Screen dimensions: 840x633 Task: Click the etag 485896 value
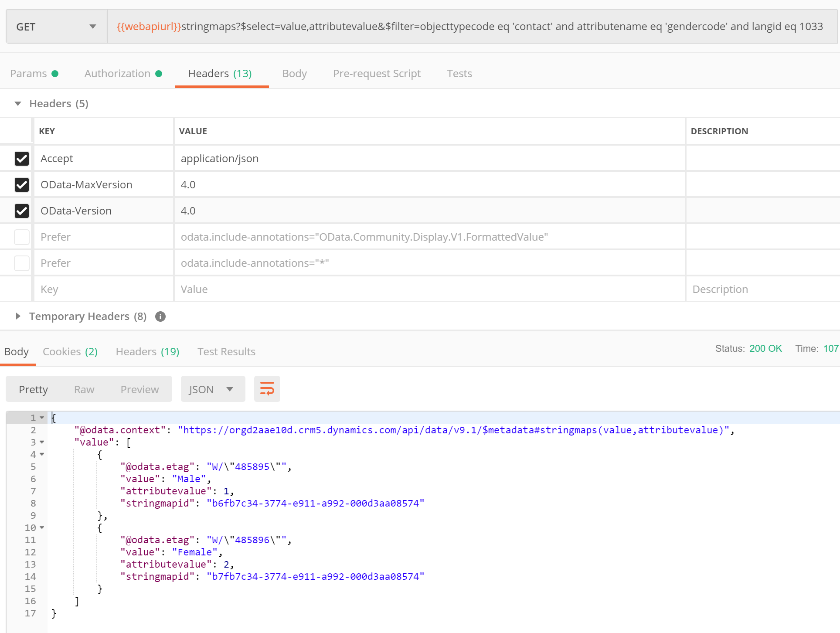(247, 540)
